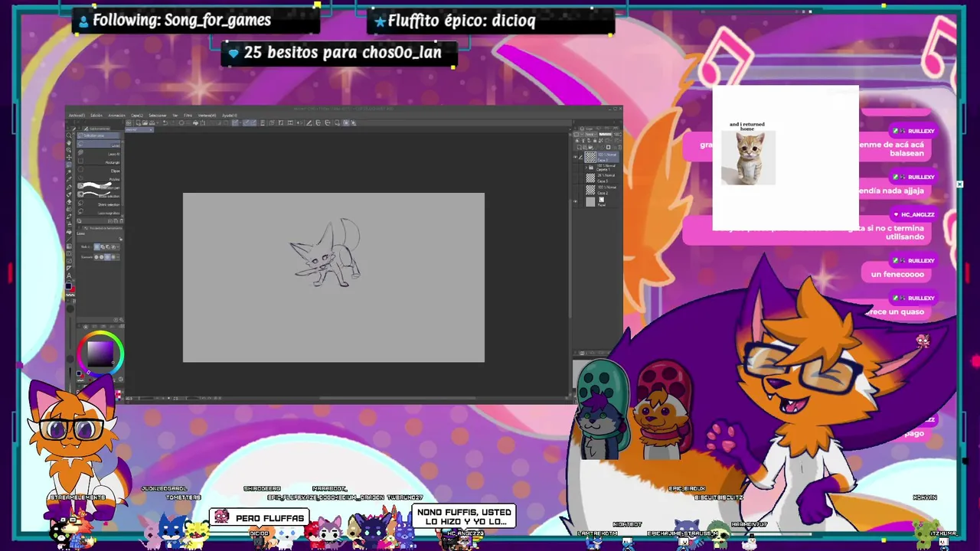Image resolution: width=980 pixels, height=551 pixels.
Task: Choose the Lasso fill sub tool
Action: click(x=99, y=153)
